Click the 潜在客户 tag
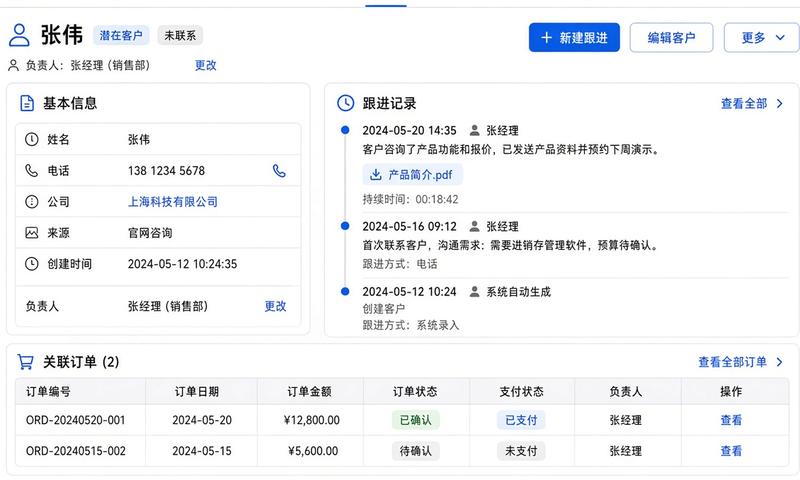 (x=121, y=35)
